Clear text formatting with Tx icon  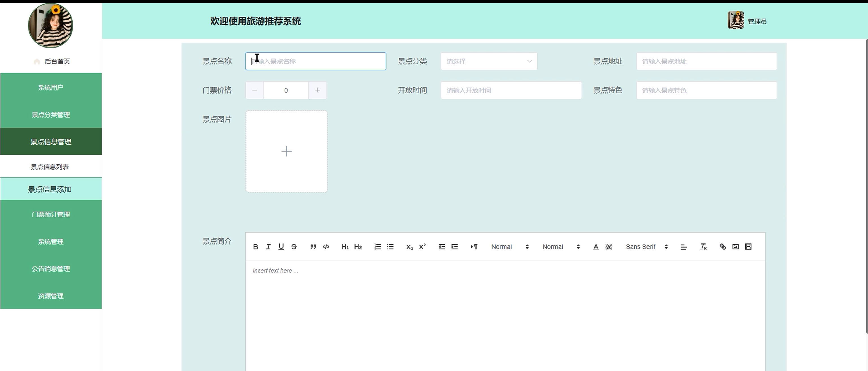pyautogui.click(x=703, y=247)
